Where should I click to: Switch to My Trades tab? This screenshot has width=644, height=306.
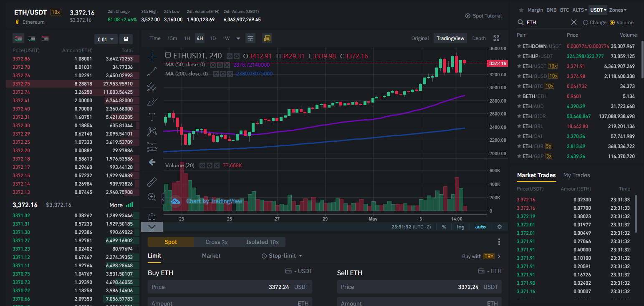coord(576,175)
